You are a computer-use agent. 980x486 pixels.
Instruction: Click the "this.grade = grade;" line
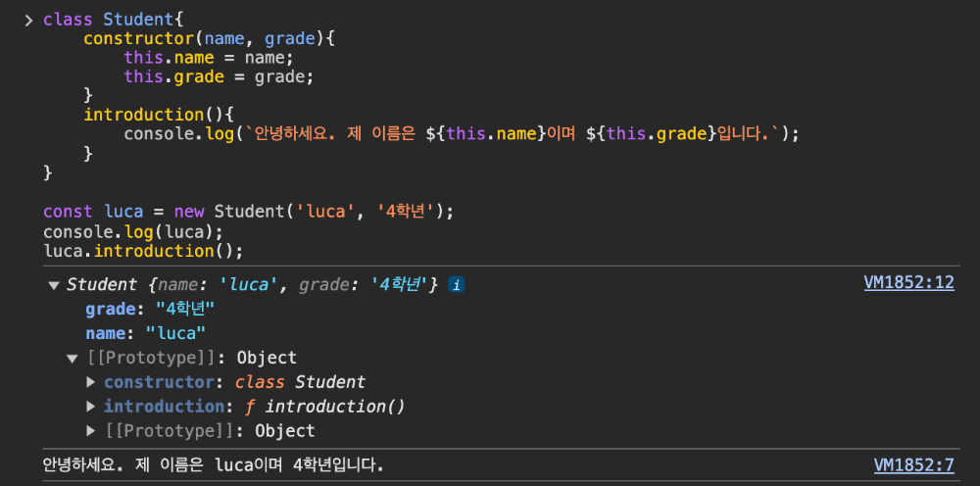[x=219, y=76]
